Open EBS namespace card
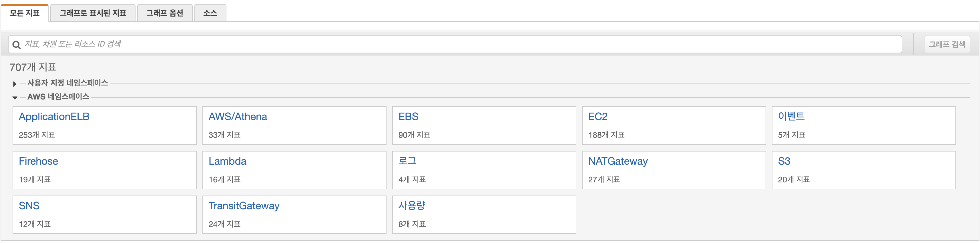 point(484,126)
